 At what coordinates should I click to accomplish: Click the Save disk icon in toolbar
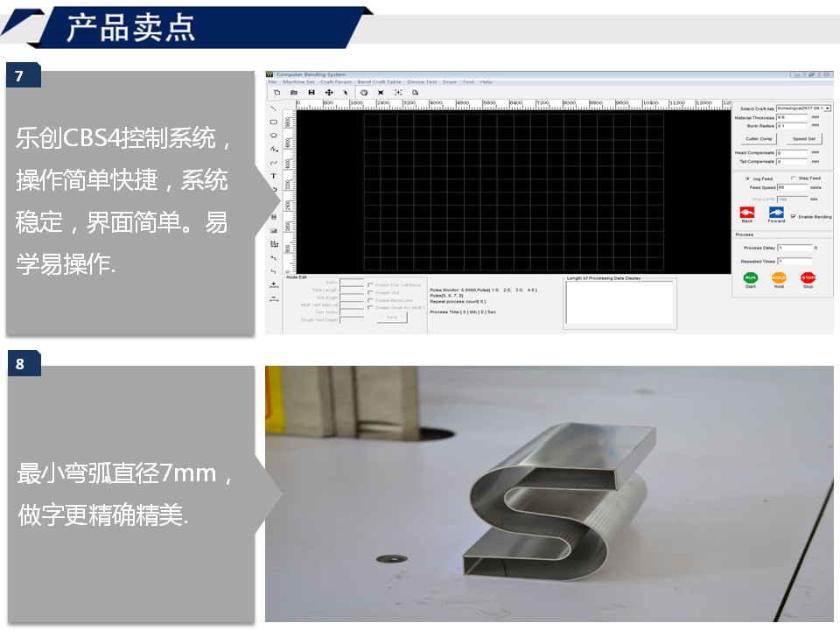tap(311, 92)
